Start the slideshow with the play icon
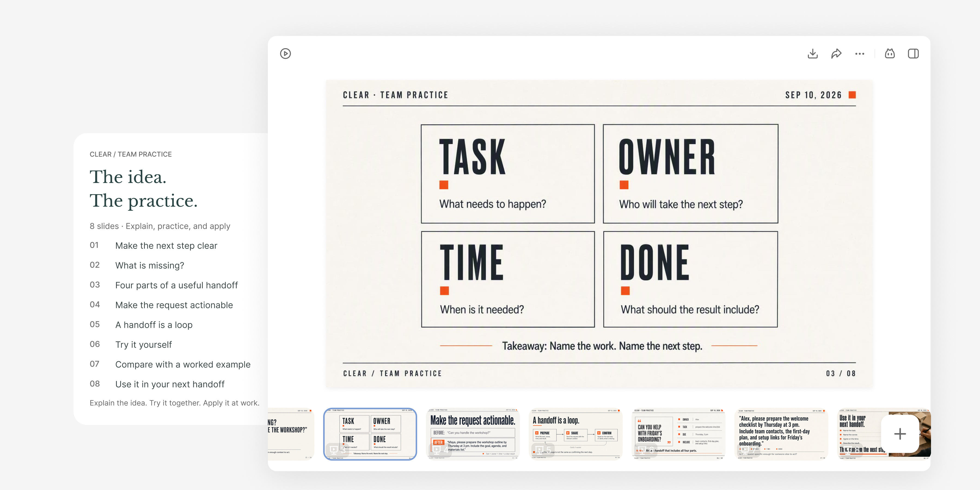Image resolution: width=980 pixels, height=490 pixels. pyautogui.click(x=285, y=54)
